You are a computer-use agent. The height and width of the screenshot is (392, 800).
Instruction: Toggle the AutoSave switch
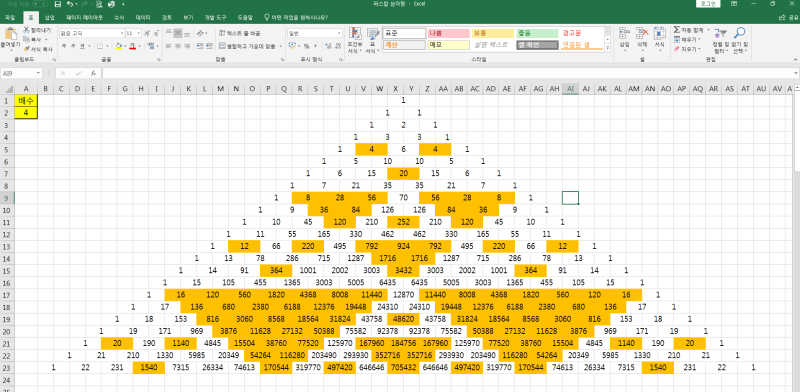40,4
